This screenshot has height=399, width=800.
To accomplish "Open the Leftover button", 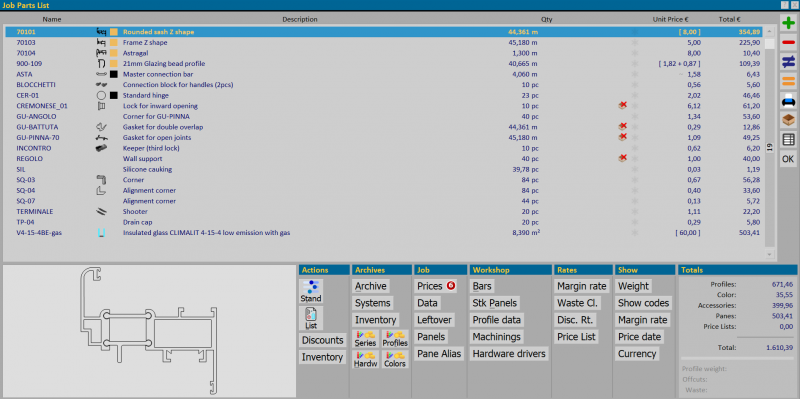I will 434,320.
